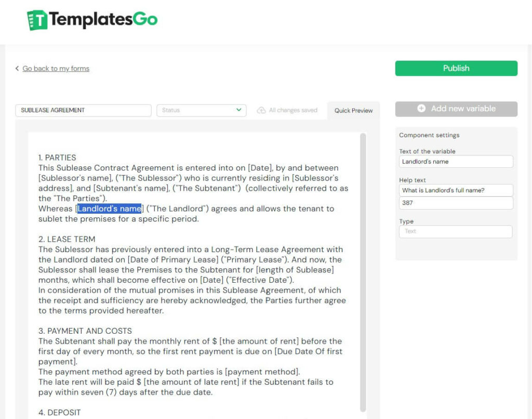Screen dimensions: 532x419
Task: Click the Status dropdown chevron arrow
Action: click(239, 110)
